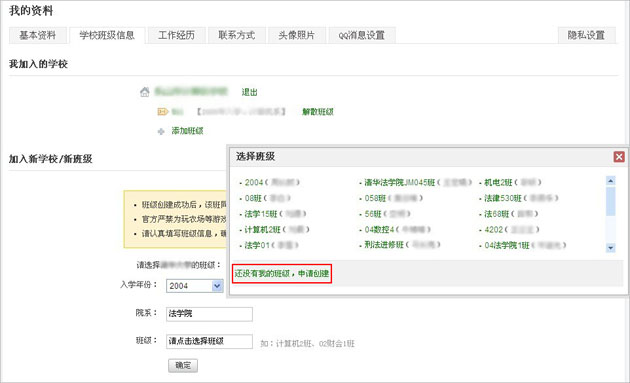This screenshot has height=383, width=630.
Task: Choose 刑法进修班 class
Action: [x=384, y=245]
